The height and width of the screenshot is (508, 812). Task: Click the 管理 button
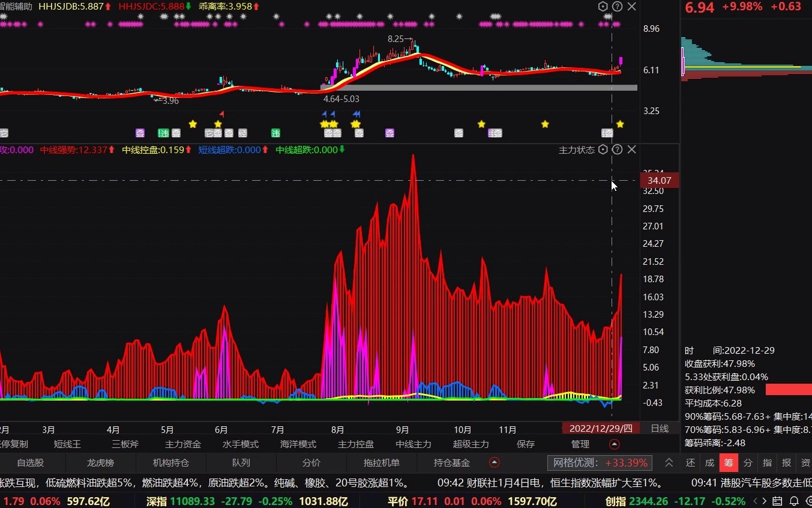[x=580, y=444]
